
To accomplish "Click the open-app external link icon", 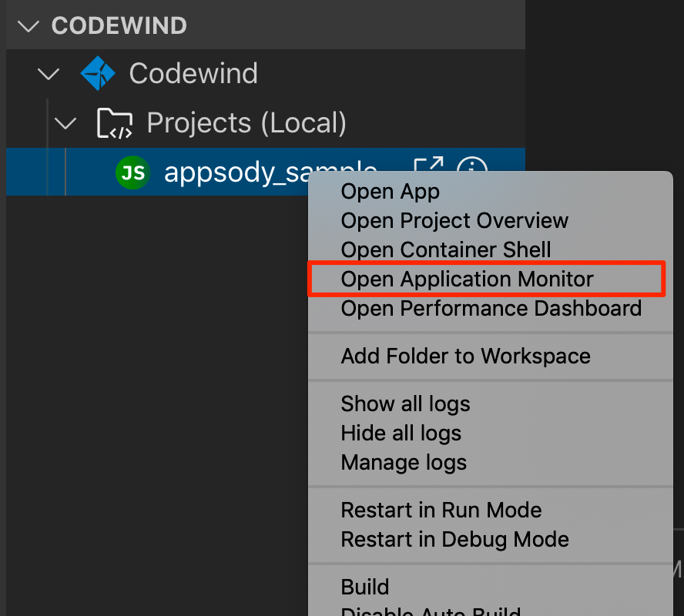I will pos(428,164).
